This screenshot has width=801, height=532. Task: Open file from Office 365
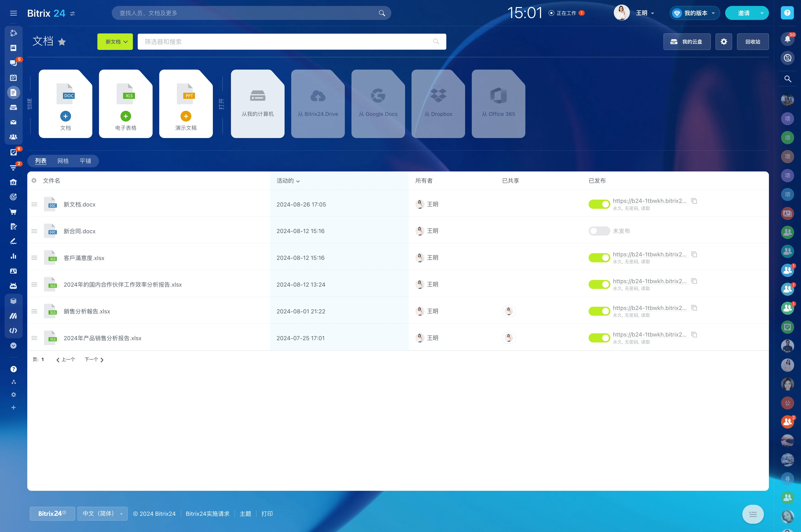pyautogui.click(x=499, y=104)
